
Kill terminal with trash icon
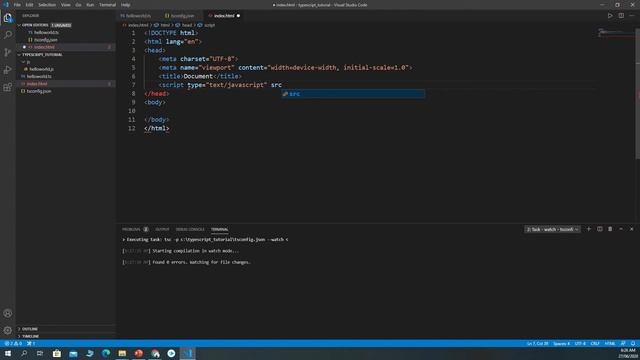pyautogui.click(x=610, y=229)
